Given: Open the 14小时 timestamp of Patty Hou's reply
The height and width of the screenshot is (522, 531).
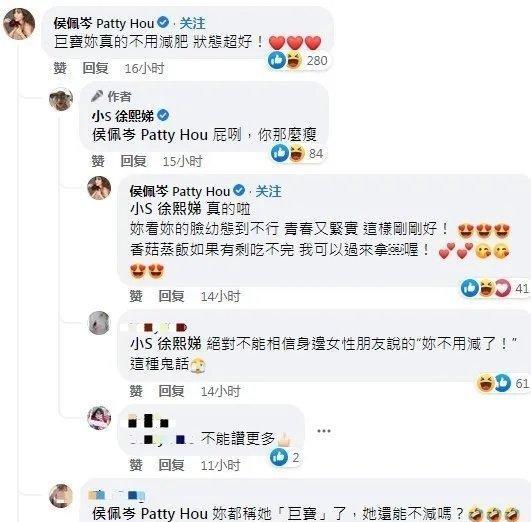Looking at the screenshot, I should [x=220, y=296].
